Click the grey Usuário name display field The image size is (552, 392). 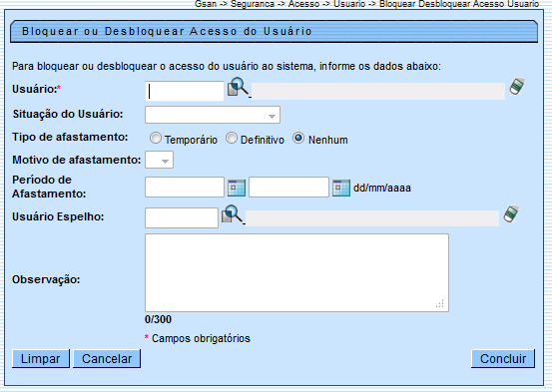(378, 91)
